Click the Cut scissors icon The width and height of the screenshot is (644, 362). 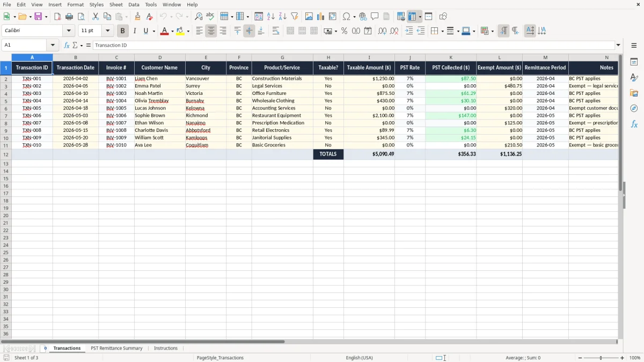(96, 17)
